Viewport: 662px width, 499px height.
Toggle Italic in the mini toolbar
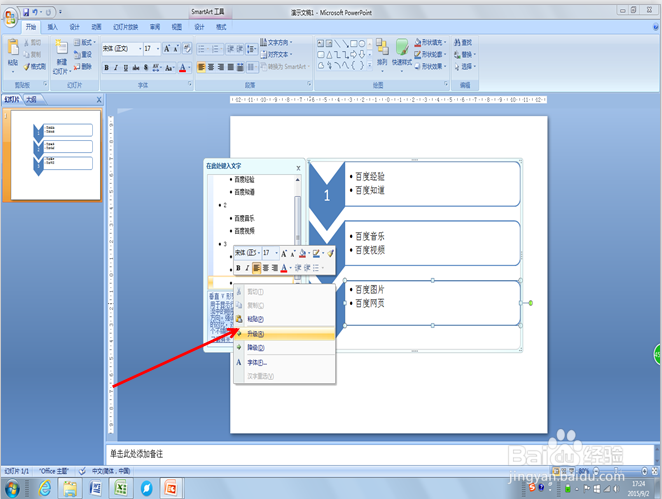(x=247, y=268)
